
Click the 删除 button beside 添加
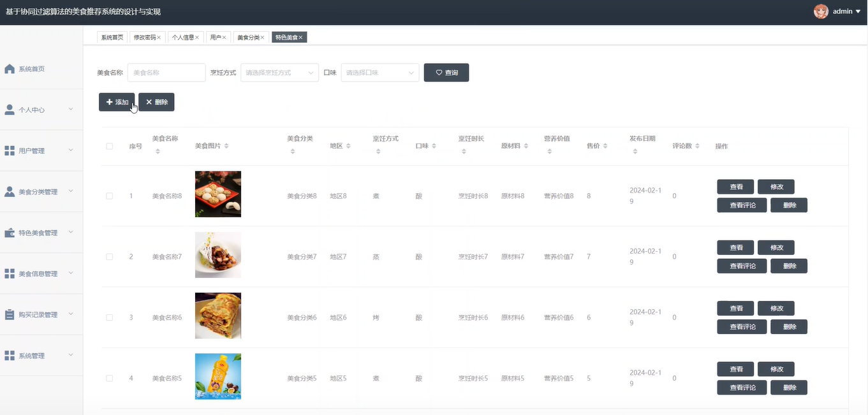[x=156, y=102]
